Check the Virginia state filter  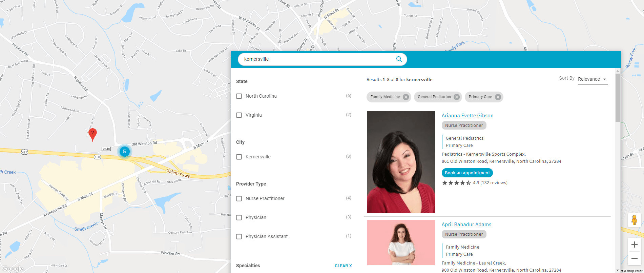[x=239, y=115]
